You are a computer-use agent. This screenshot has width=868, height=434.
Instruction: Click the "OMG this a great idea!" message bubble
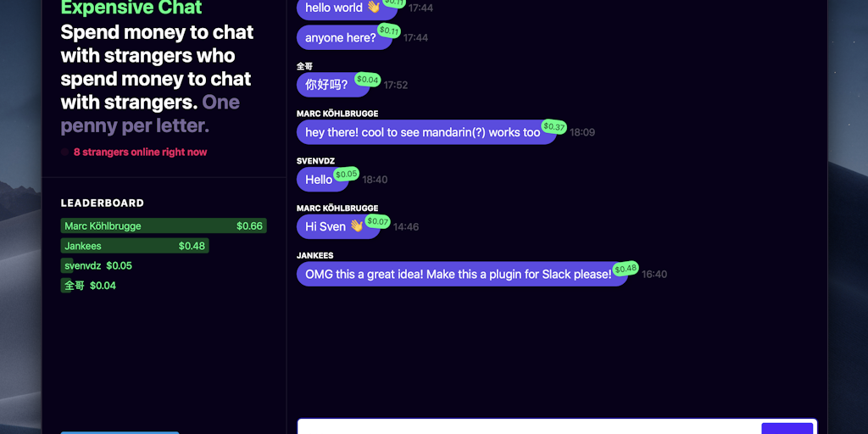pyautogui.click(x=462, y=274)
